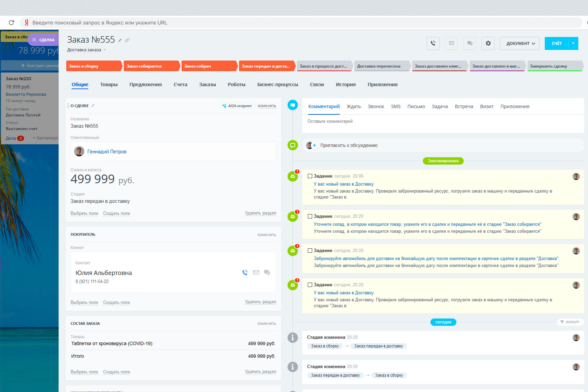This screenshot has height=392, width=588.
Task: Reload page with browser refresh icon
Action: tap(11, 23)
